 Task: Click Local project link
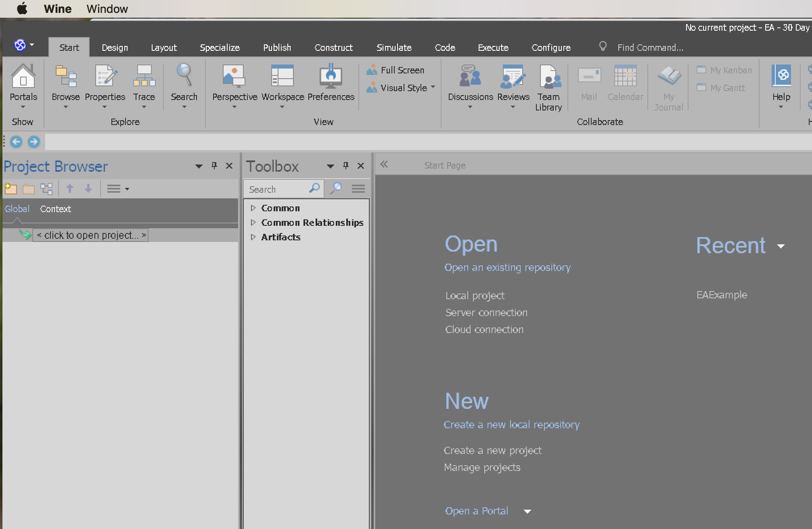pyautogui.click(x=475, y=296)
